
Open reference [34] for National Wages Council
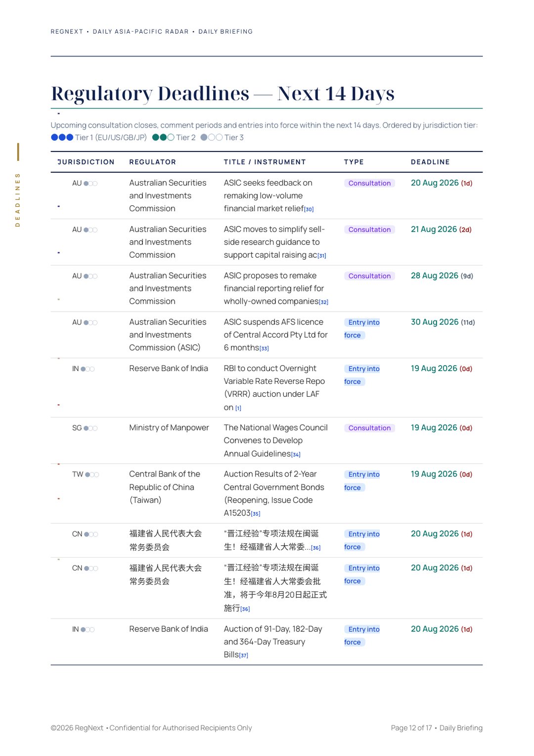tap(296, 454)
